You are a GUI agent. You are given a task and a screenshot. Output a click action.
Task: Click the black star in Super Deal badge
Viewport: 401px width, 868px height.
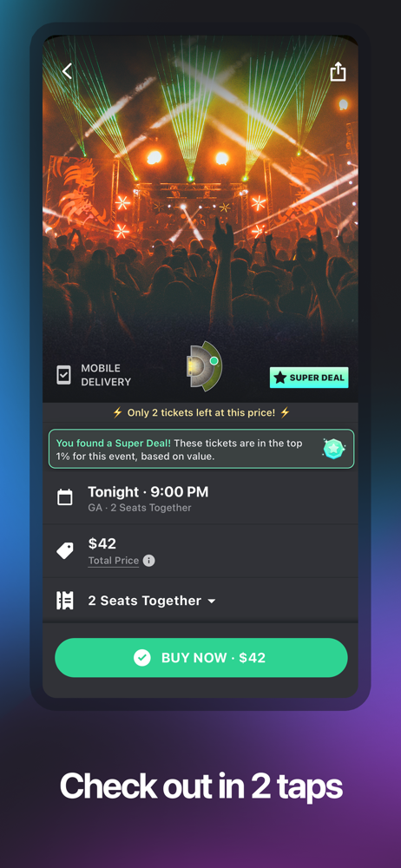pyautogui.click(x=280, y=378)
